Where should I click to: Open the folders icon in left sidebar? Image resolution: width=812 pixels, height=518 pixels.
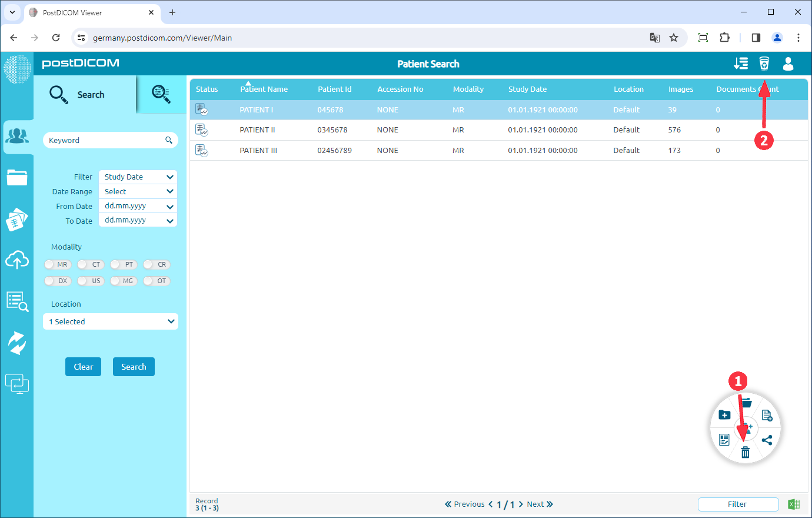click(x=17, y=177)
